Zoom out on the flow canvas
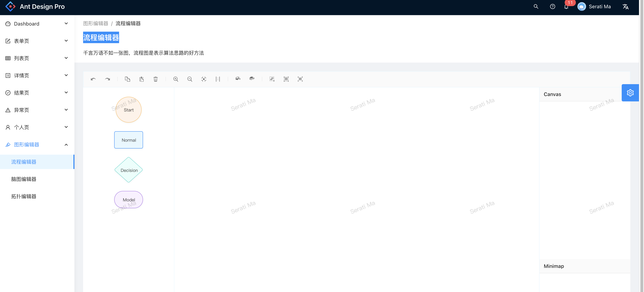 point(190,79)
